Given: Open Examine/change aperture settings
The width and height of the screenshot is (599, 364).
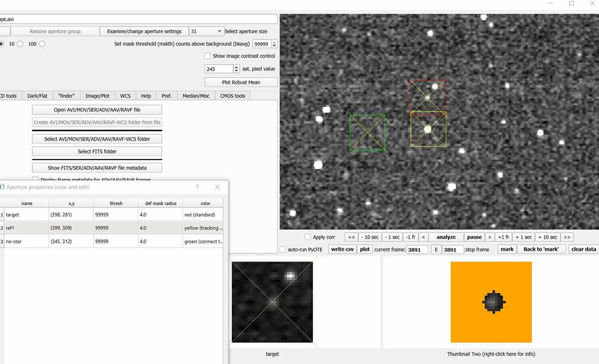Looking at the screenshot, I should click(x=144, y=31).
